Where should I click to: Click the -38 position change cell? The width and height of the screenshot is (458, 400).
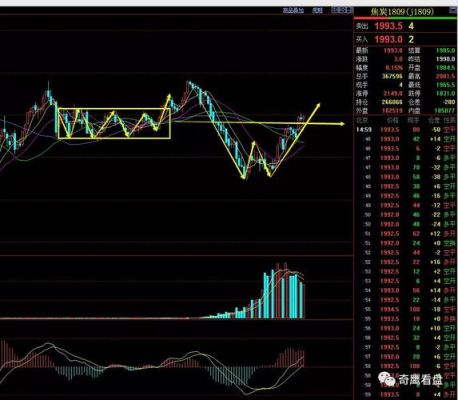coord(436,177)
